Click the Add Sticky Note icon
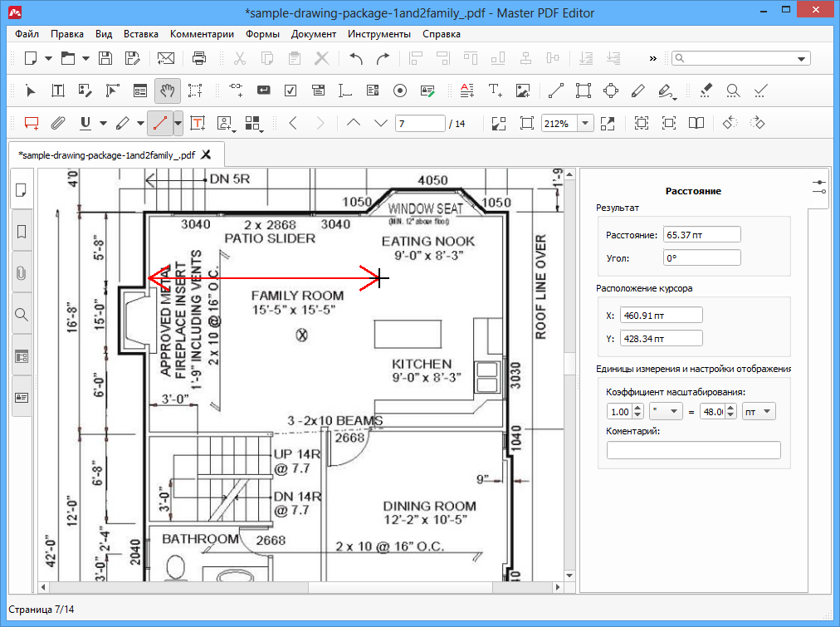 click(x=32, y=123)
